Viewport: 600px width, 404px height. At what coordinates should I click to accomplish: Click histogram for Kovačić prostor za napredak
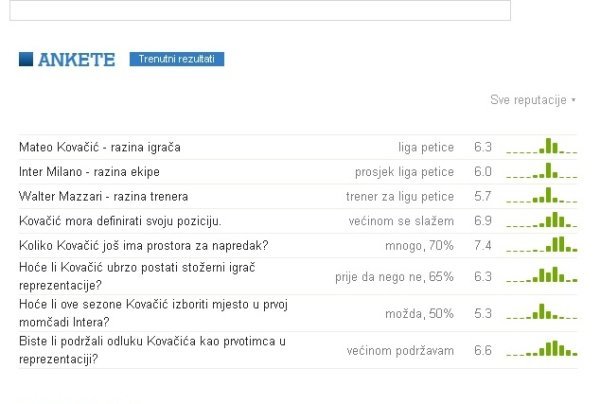tap(541, 244)
